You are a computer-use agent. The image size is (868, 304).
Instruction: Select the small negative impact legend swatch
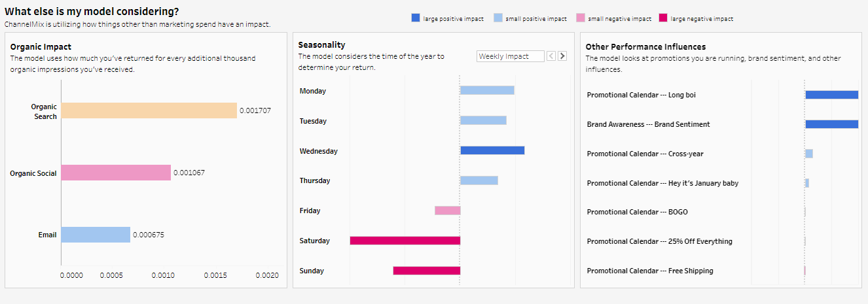581,18
